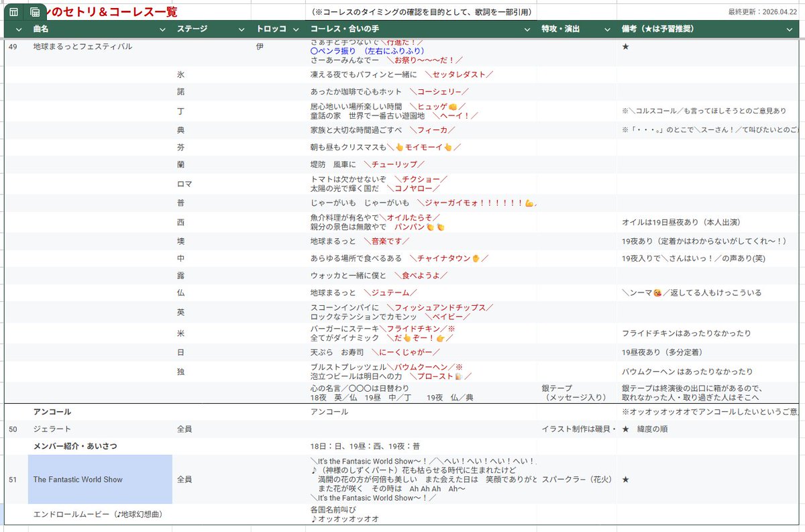
Task: Select the highlighted The Fantastic World Show cell
Action: (100, 480)
